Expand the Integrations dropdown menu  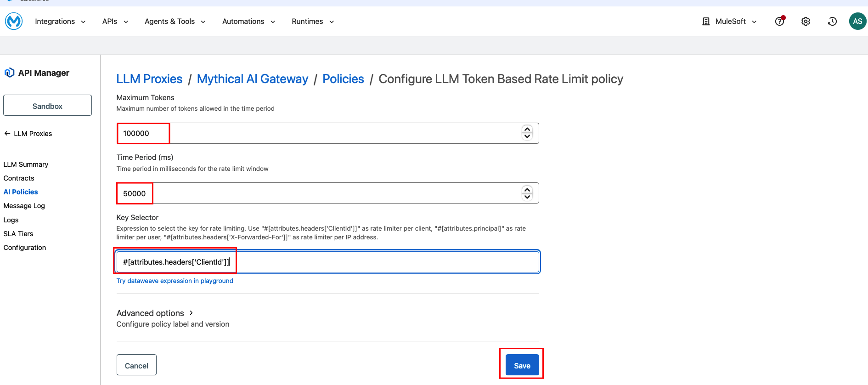pos(60,21)
